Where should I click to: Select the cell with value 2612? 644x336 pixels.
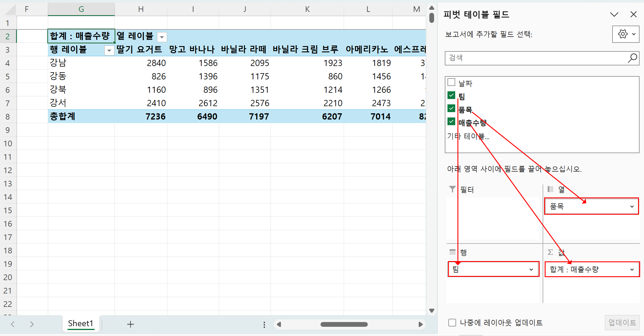[193, 103]
